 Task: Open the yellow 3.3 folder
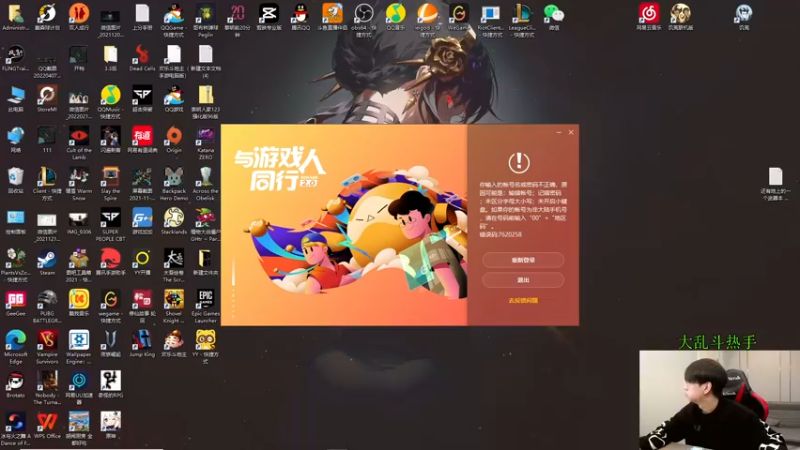pyautogui.click(x=110, y=58)
